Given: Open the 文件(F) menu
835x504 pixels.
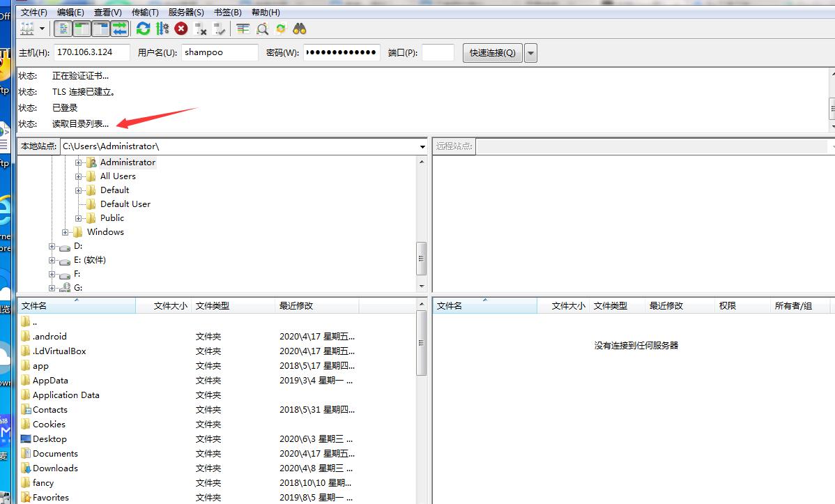Looking at the screenshot, I should 34,13.
